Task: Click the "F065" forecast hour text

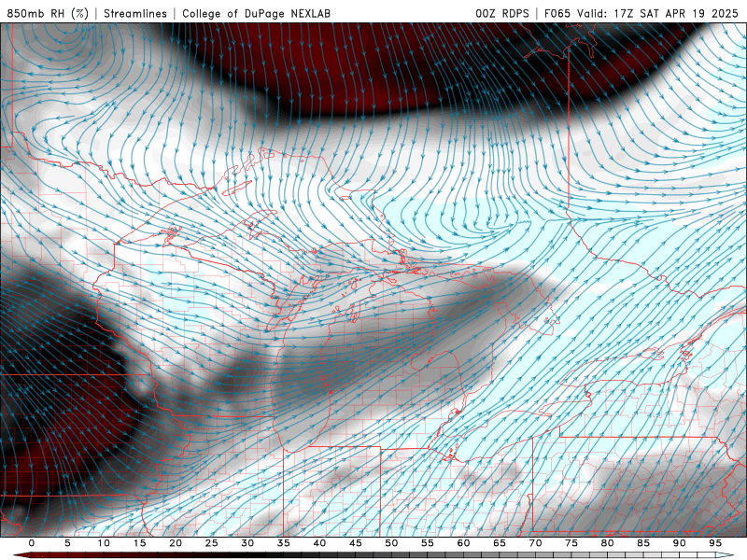Action: click(x=557, y=13)
